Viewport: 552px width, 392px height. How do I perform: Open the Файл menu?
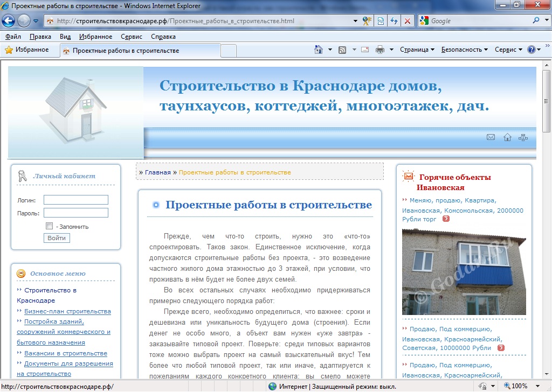[13, 37]
